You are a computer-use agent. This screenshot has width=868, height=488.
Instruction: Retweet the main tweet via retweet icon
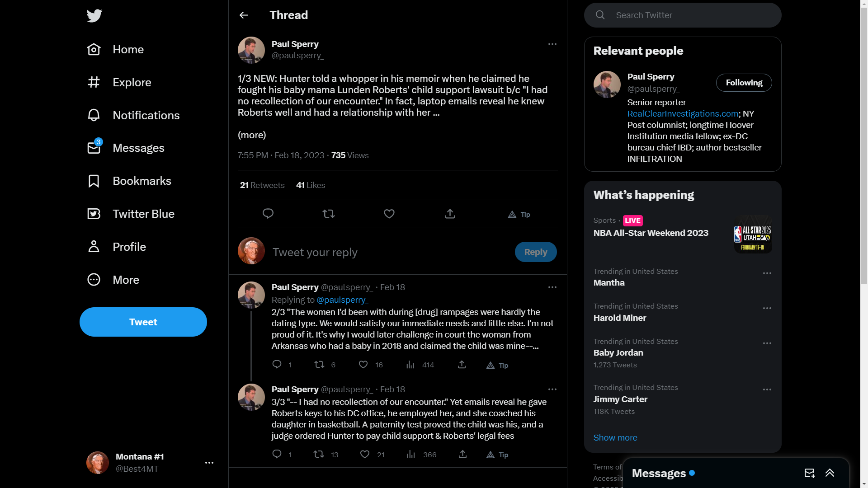[x=329, y=214]
